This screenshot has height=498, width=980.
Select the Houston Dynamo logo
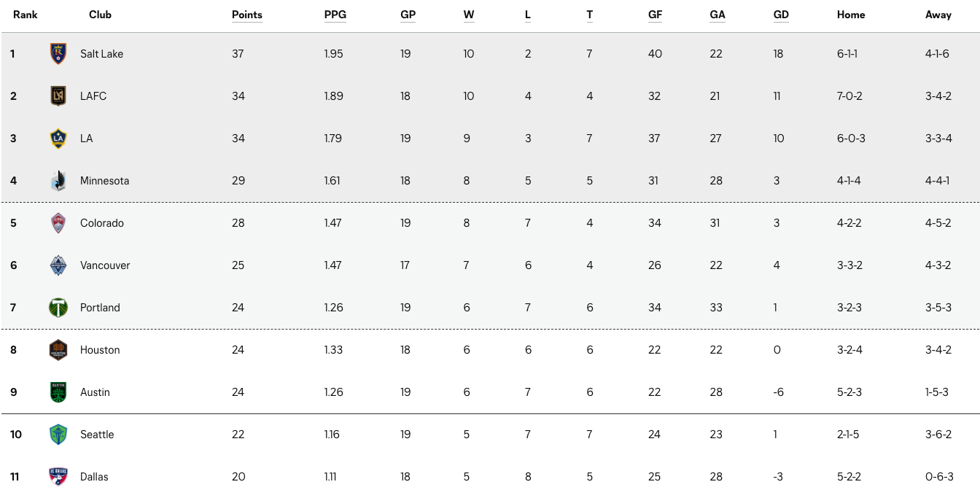[58, 350]
